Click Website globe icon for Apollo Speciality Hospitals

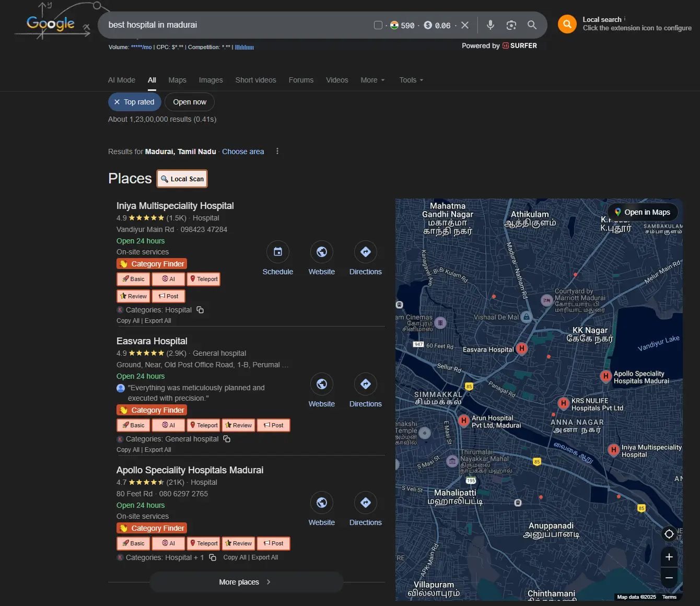pos(321,503)
